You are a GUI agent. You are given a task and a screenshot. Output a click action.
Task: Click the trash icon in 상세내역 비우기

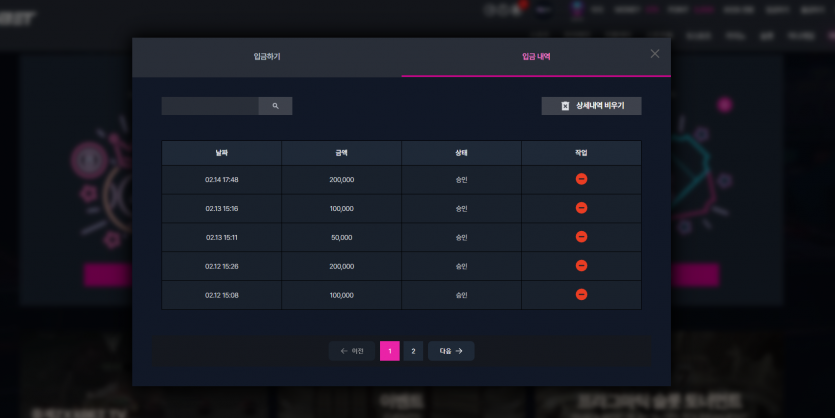pos(566,106)
